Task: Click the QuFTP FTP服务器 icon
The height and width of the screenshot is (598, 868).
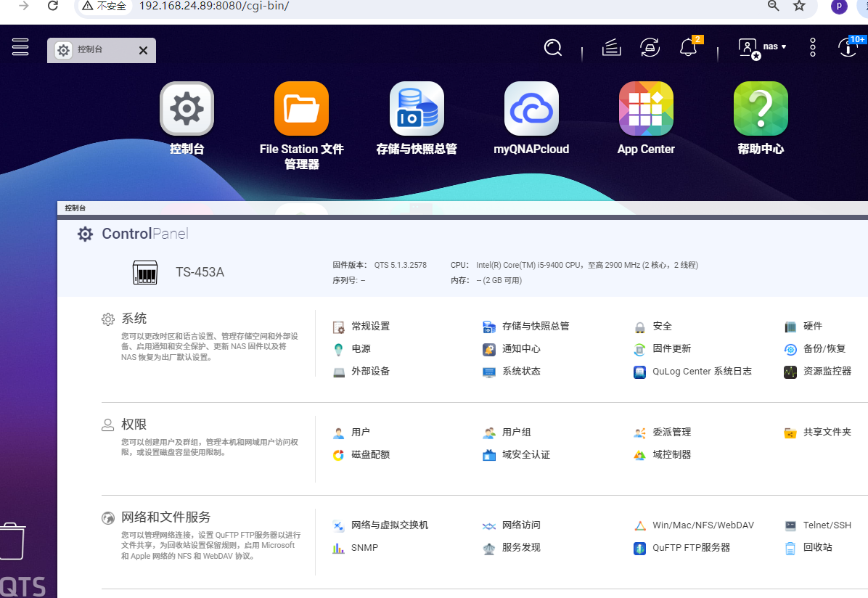Action: [x=640, y=548]
